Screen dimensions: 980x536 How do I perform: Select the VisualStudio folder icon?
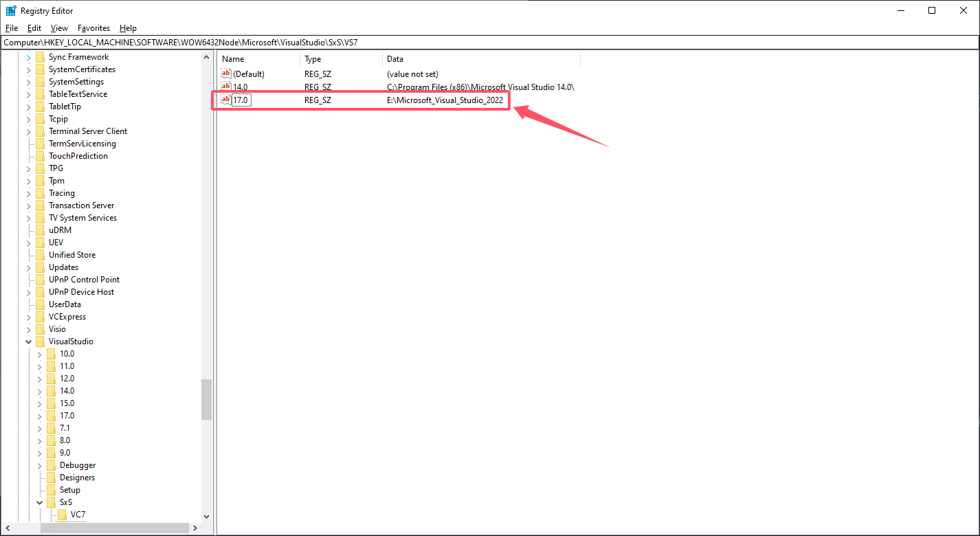point(40,342)
